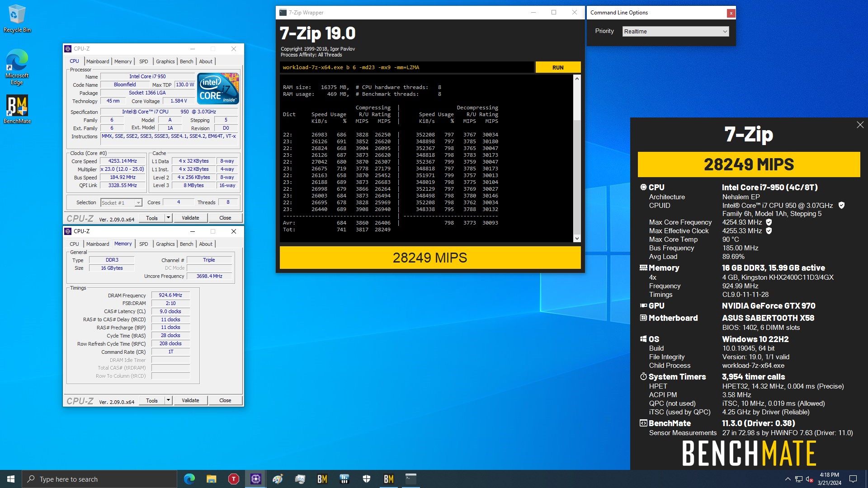Click the yellow RUN button in 7-Zip Wrapper
The height and width of the screenshot is (488, 868).
point(558,67)
